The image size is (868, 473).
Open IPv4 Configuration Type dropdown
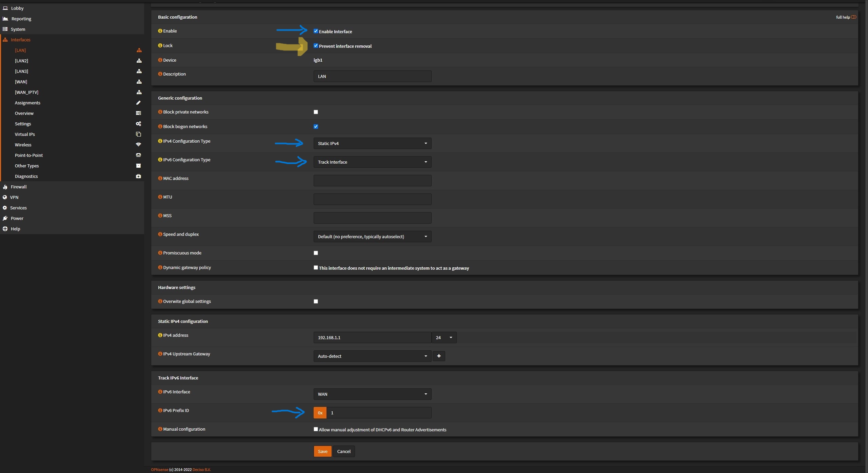372,143
